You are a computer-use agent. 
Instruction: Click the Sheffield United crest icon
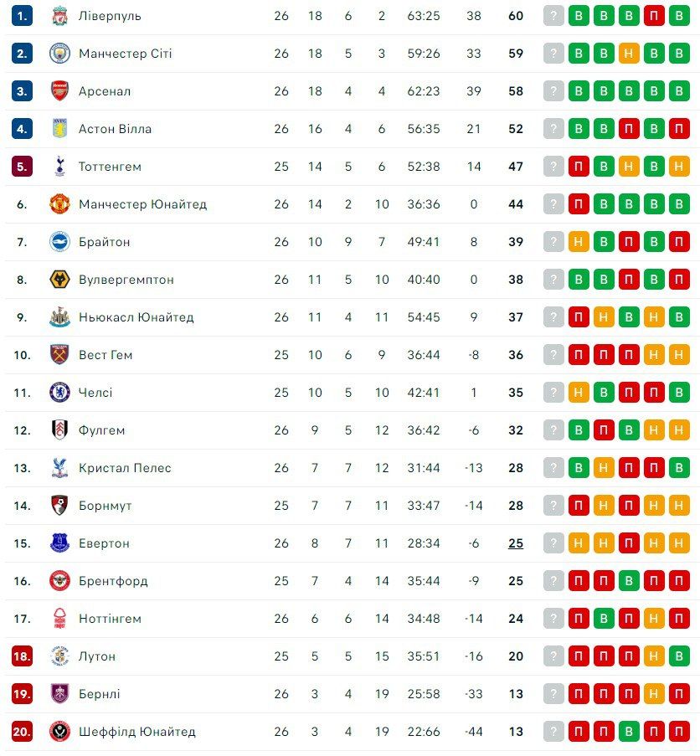[59, 732]
